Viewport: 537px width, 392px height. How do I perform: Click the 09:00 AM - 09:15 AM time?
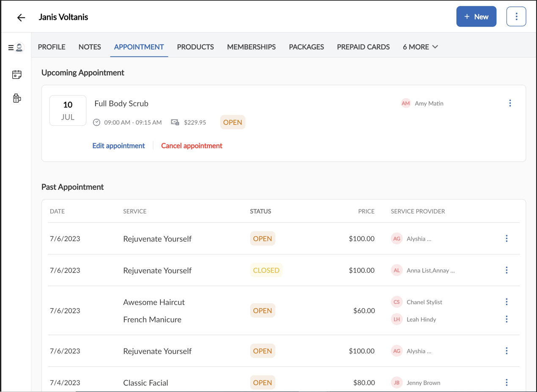tap(133, 122)
